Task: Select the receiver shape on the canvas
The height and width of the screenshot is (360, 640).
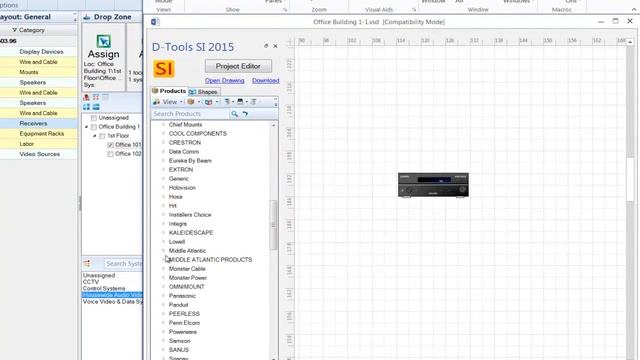Action: (433, 185)
